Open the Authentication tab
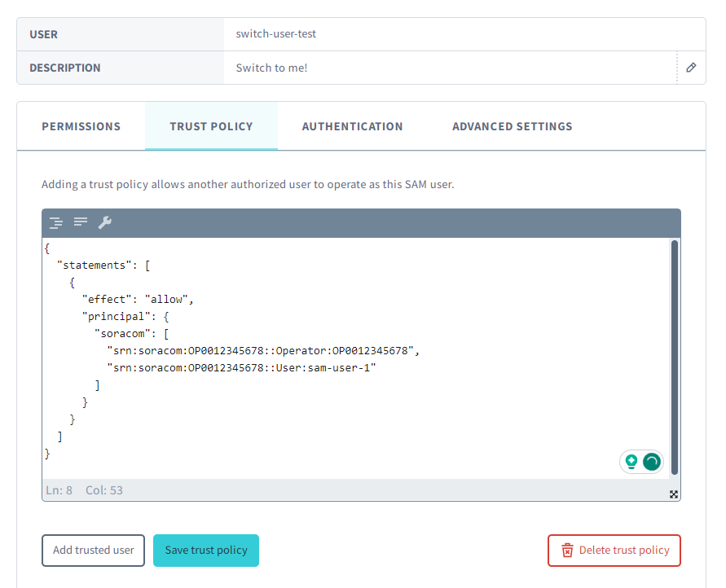Viewport: 726px width, 588px height. pos(352,126)
